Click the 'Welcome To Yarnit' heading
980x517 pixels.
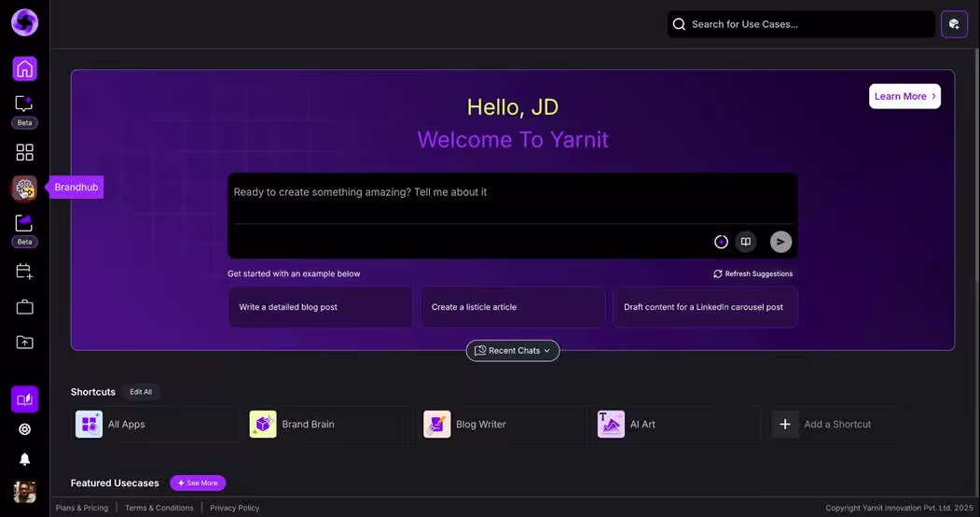click(x=513, y=139)
